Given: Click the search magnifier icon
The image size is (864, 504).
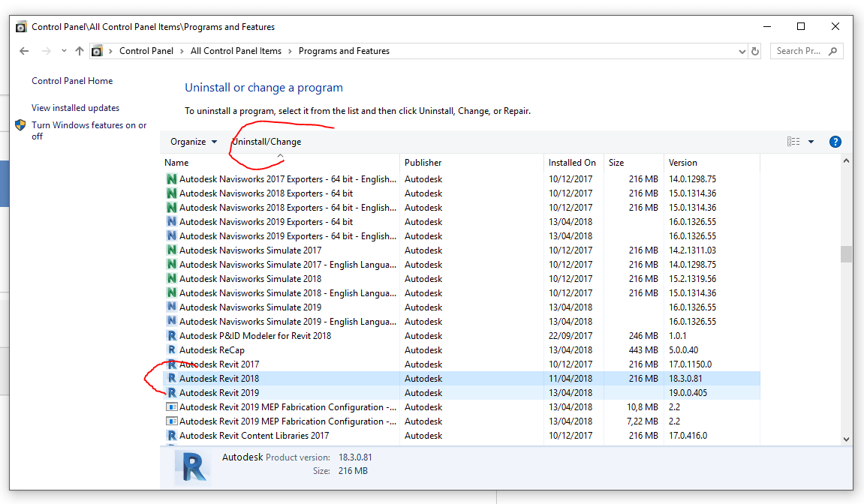Looking at the screenshot, I should [x=832, y=51].
